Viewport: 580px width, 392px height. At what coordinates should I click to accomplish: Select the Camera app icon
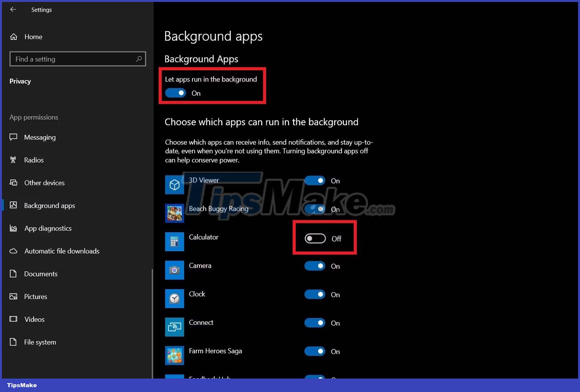coord(174,270)
